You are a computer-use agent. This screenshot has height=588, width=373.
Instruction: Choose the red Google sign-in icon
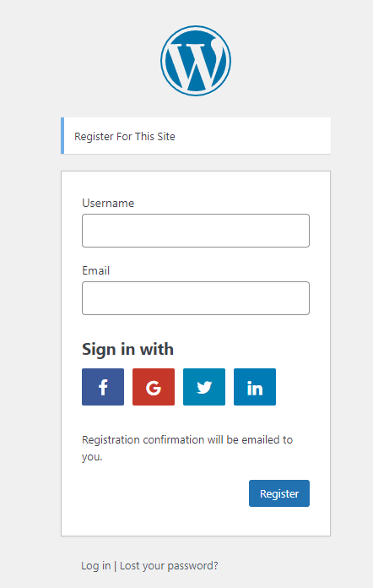click(x=154, y=387)
